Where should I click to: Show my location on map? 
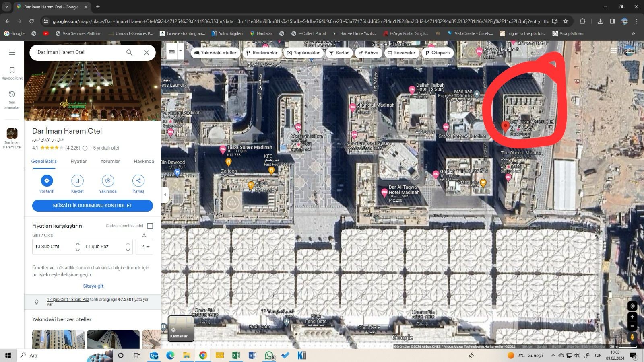(x=632, y=306)
